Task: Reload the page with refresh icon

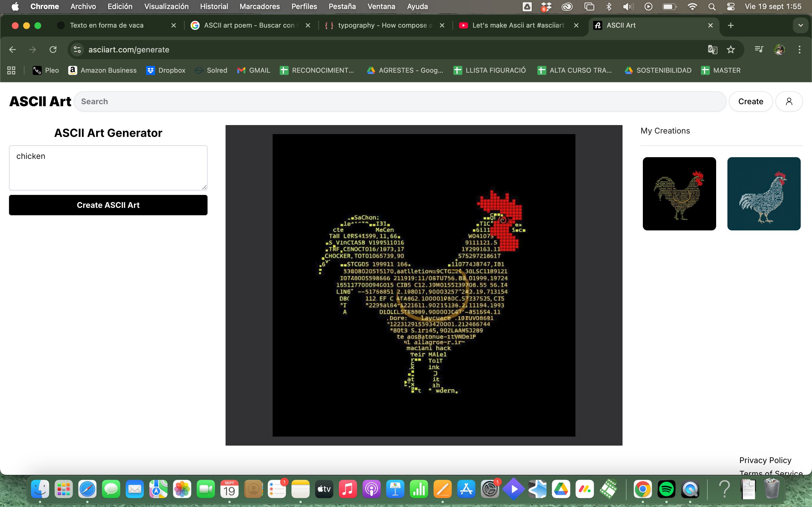Action: click(x=53, y=50)
